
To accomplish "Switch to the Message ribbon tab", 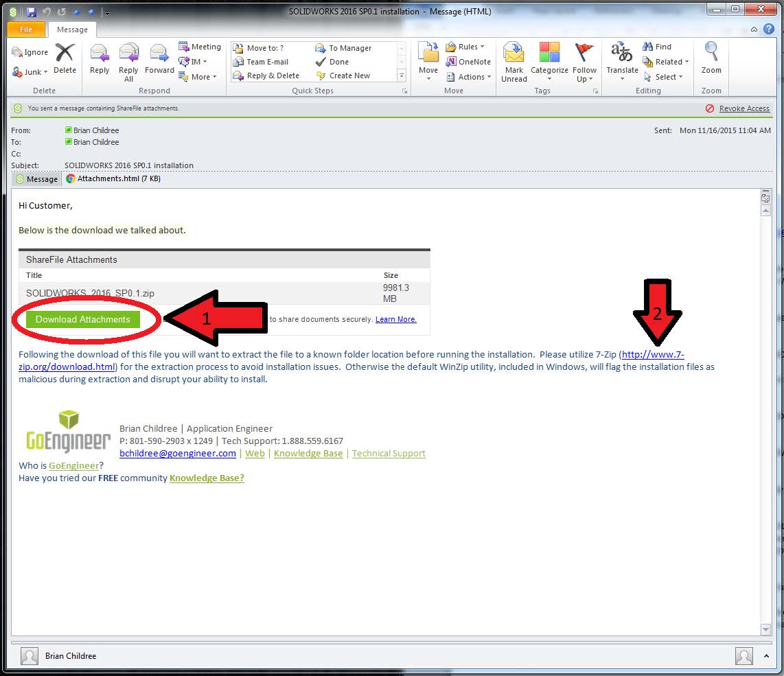I will click(72, 30).
